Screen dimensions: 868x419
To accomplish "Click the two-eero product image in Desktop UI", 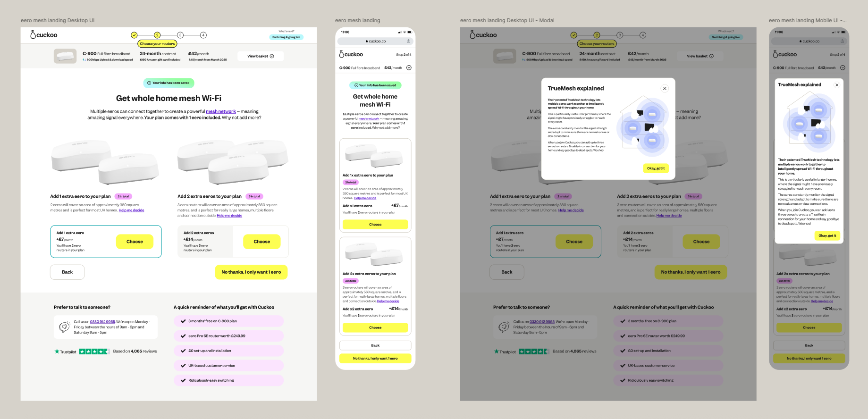I will pyautogui.click(x=105, y=162).
